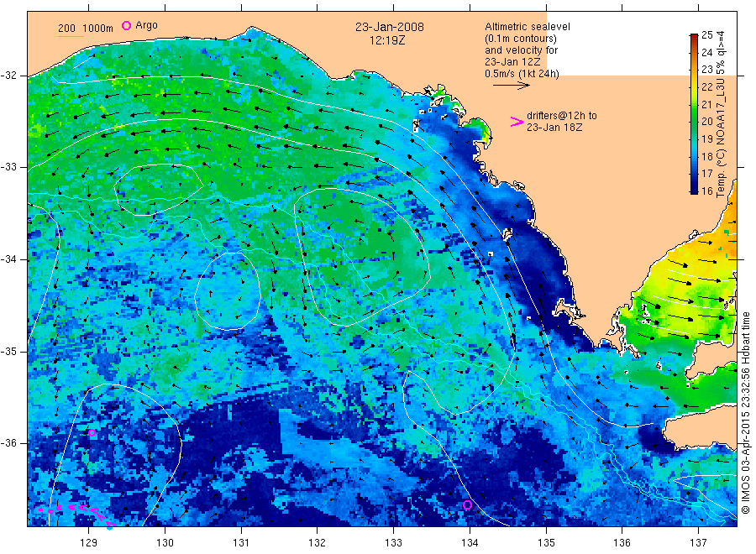Click the magenta drifter legend arrow

tap(517, 122)
